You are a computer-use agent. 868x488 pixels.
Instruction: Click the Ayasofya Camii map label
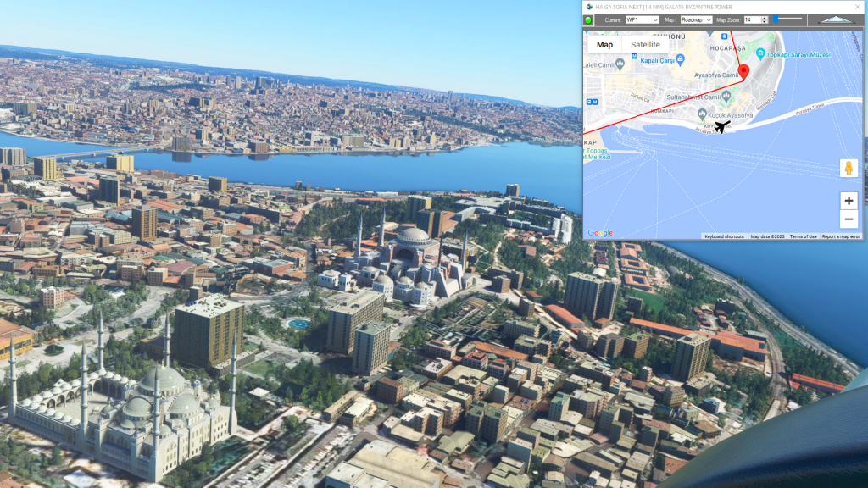pos(716,75)
